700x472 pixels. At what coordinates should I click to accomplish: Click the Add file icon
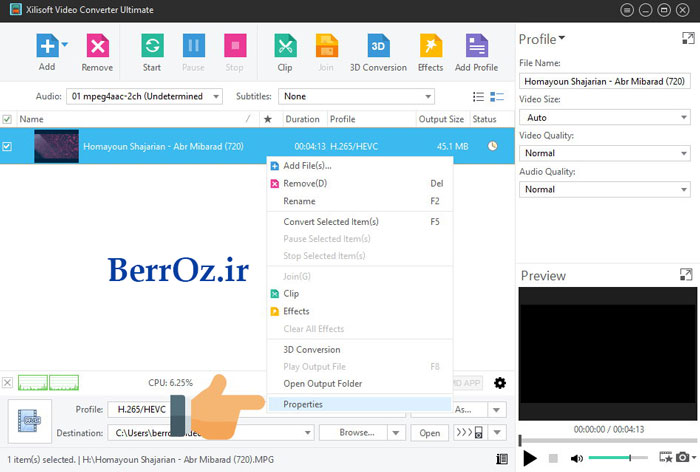point(46,47)
